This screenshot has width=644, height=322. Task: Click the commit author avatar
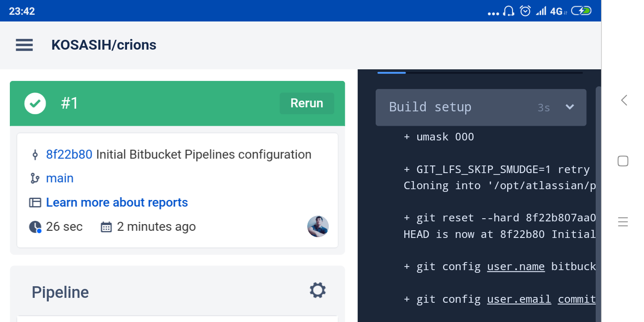coord(318,226)
